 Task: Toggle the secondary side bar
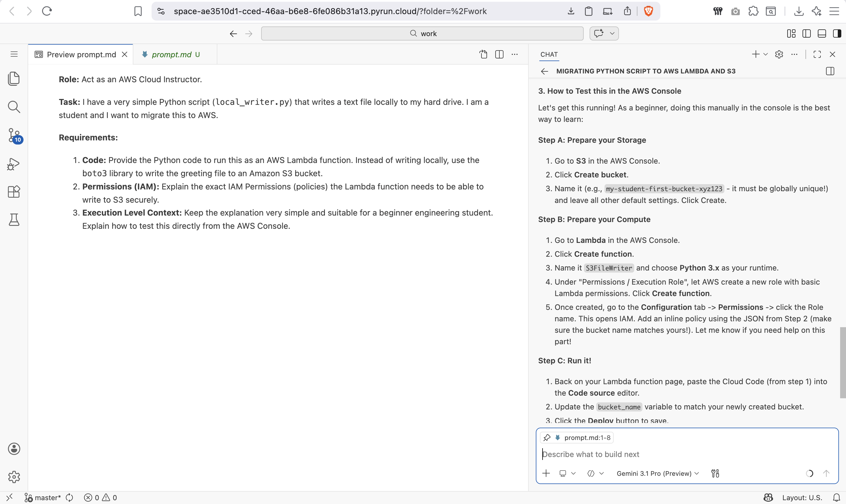[837, 33]
